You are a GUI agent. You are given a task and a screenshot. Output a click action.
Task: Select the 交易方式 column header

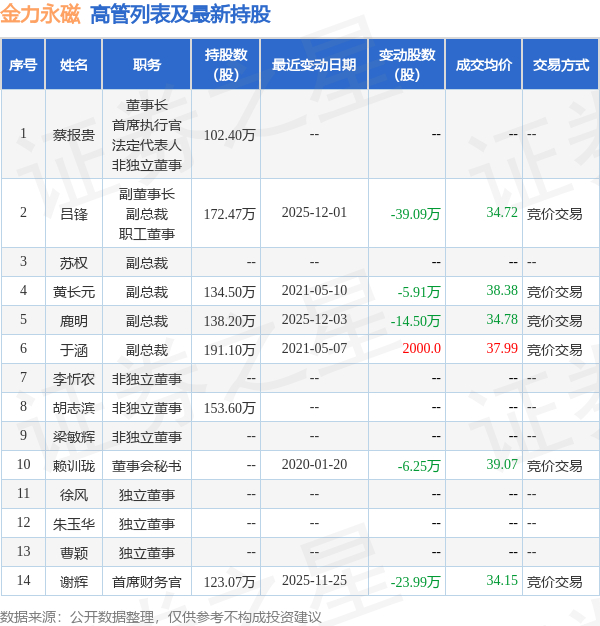pos(561,65)
